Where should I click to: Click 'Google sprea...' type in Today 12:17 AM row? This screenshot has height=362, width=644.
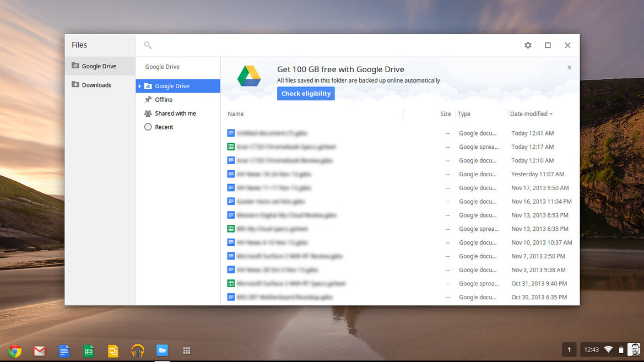[479, 147]
